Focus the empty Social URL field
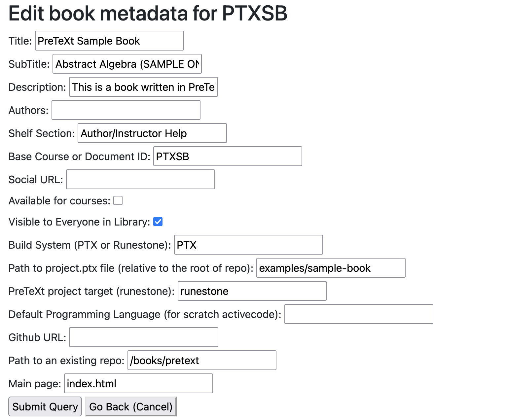 [x=140, y=179]
